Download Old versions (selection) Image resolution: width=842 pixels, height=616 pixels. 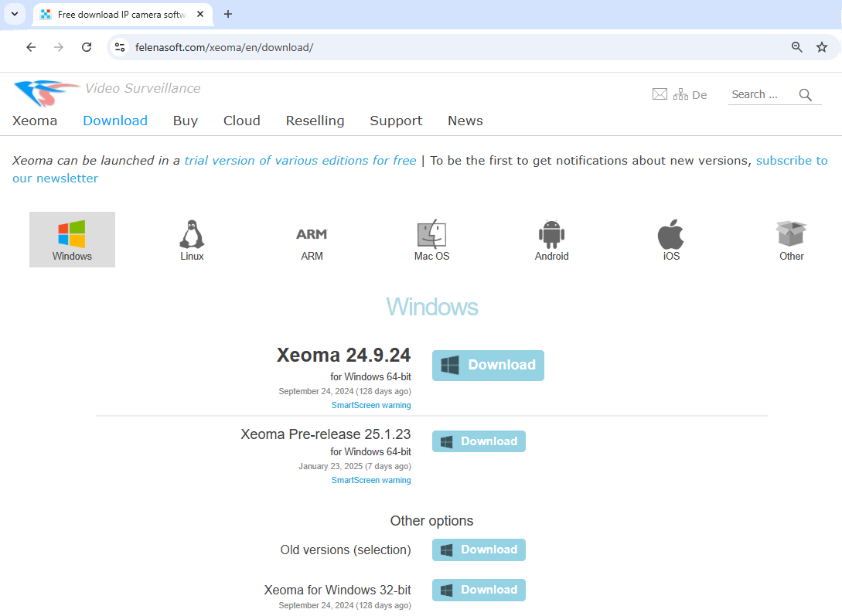pos(479,550)
